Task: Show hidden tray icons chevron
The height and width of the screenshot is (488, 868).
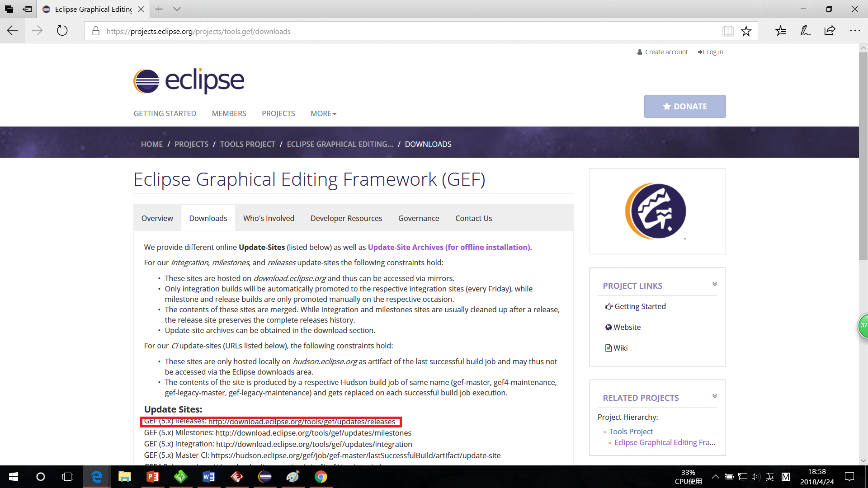Action: [x=716, y=477]
